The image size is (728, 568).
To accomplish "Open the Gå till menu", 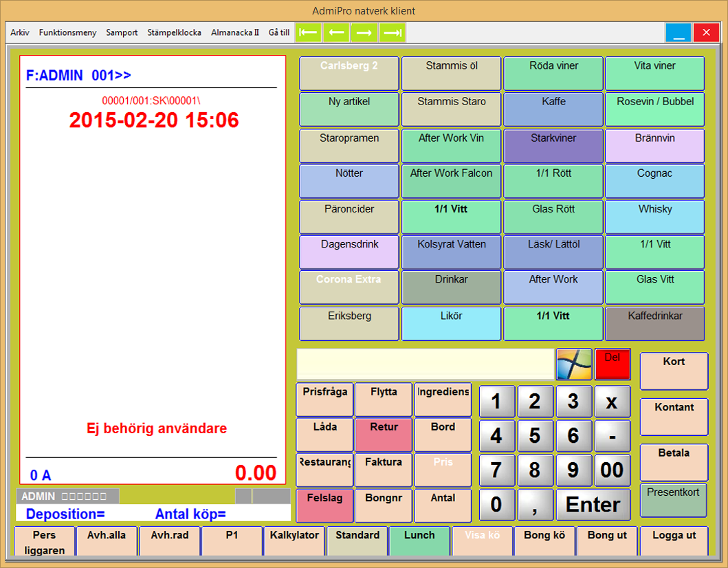I will pyautogui.click(x=278, y=32).
